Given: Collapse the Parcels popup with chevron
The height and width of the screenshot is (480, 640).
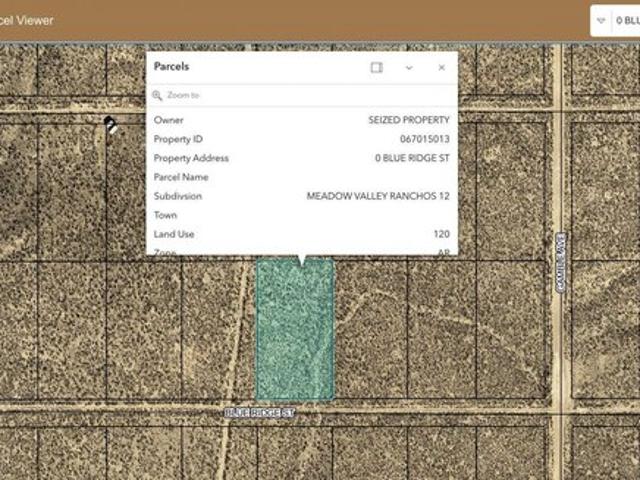Looking at the screenshot, I should pyautogui.click(x=409, y=67).
